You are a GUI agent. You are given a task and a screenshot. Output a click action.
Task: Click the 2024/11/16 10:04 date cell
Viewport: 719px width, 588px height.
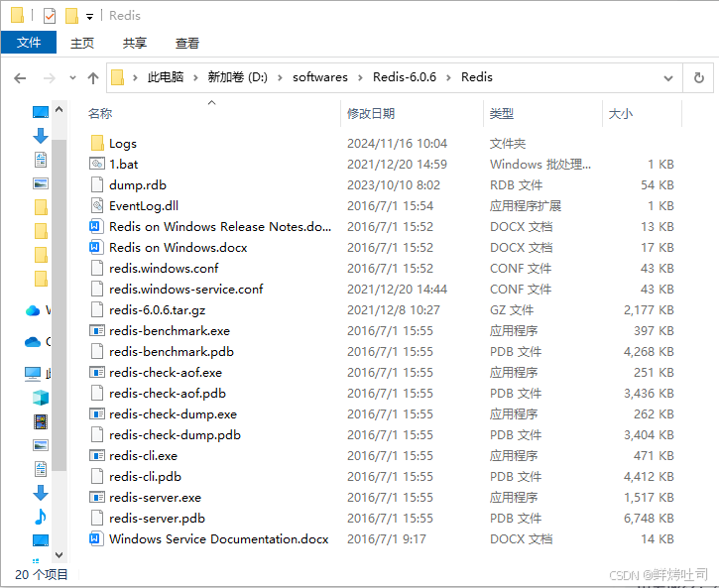(x=397, y=144)
